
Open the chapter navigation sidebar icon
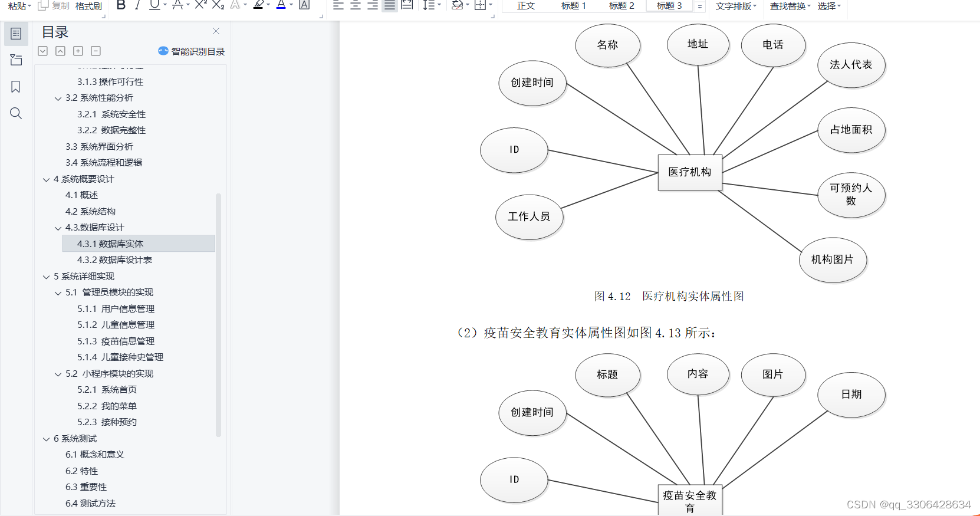[16, 60]
